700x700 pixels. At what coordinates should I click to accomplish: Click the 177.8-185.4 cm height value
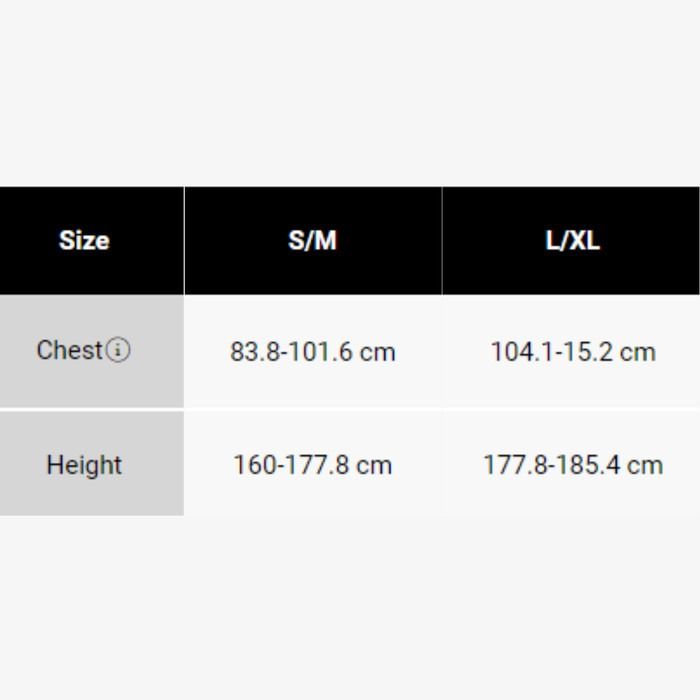[x=573, y=465]
